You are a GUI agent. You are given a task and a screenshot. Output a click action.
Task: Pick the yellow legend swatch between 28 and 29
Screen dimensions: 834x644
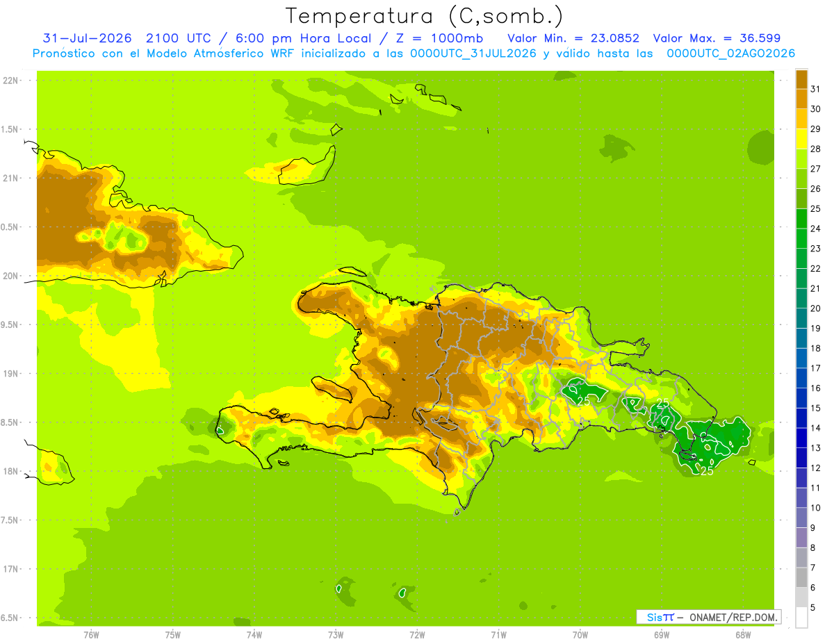(x=801, y=139)
